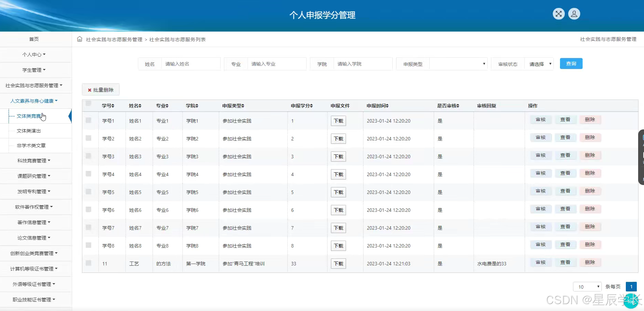The height and width of the screenshot is (311, 644).
Task: Sort table by 申报学分 column
Action: pos(302,106)
